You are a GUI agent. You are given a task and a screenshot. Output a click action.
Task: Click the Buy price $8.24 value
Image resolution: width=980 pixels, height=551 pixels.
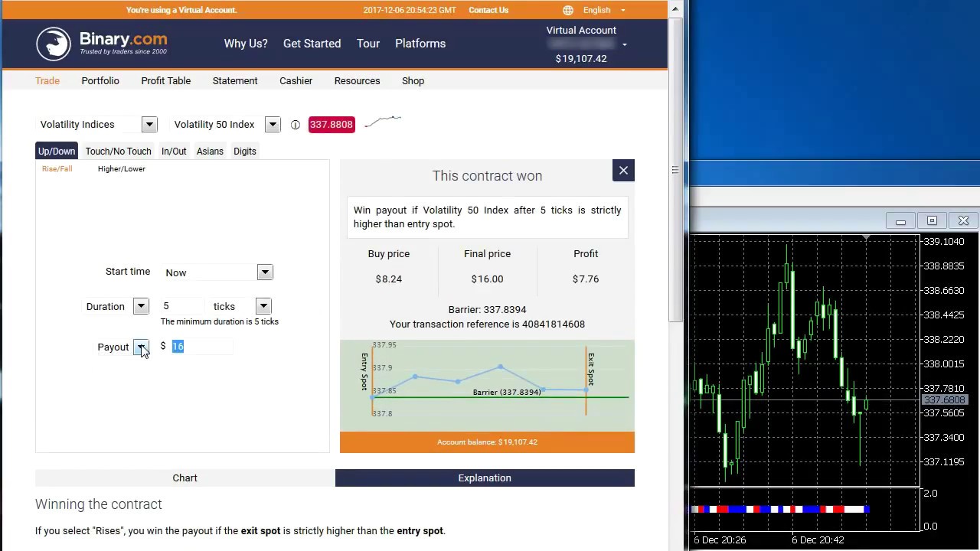(x=389, y=279)
